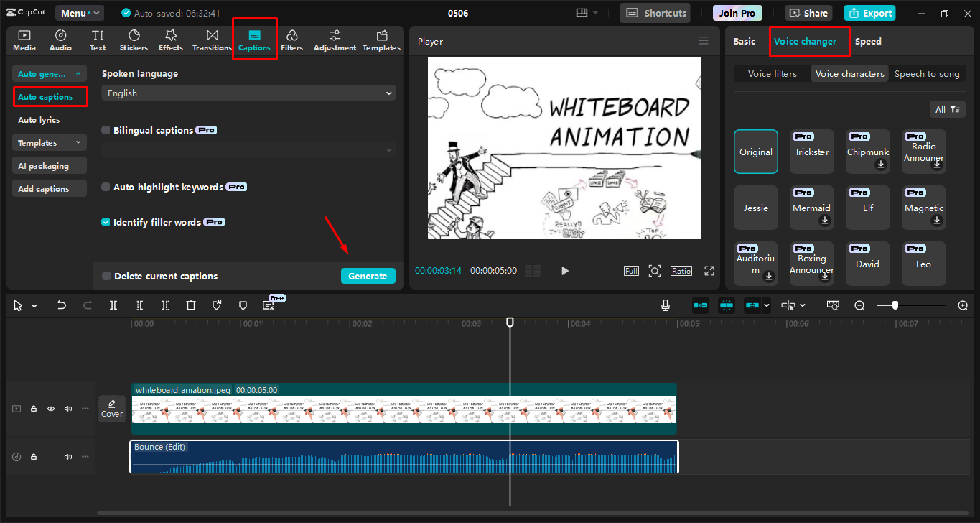Click the zoom out icon near the timeline slider

859,305
